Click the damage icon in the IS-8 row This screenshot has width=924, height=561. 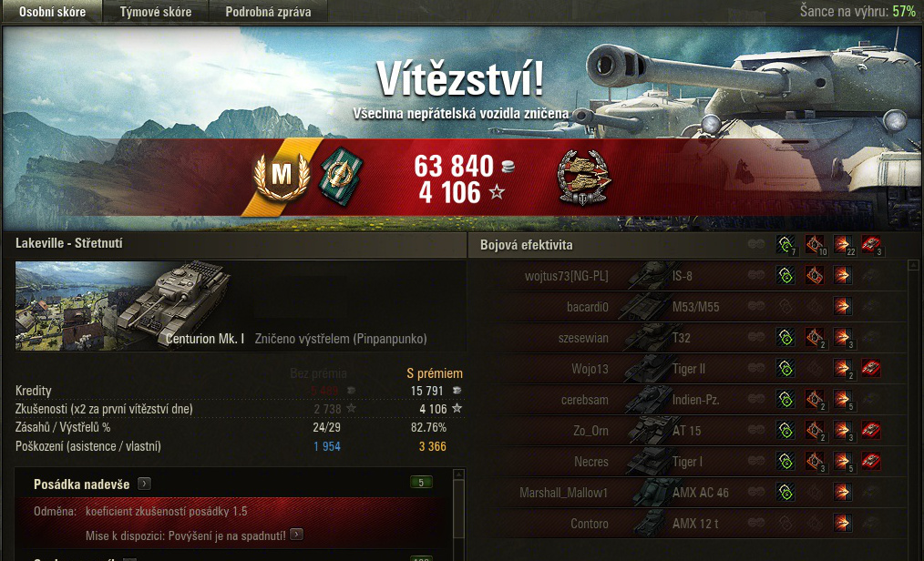[x=842, y=276]
